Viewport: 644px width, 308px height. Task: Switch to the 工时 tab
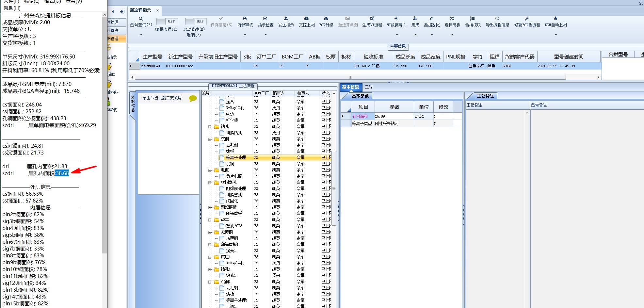pyautogui.click(x=369, y=87)
